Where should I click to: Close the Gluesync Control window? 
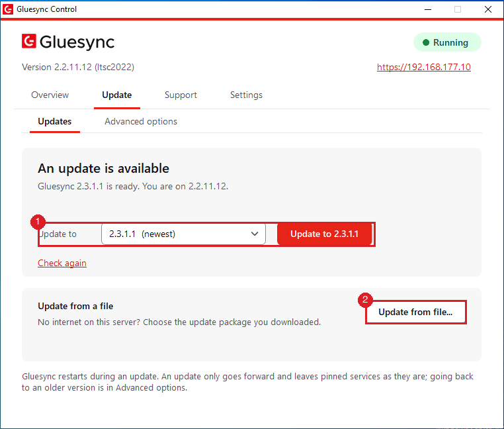(x=488, y=9)
